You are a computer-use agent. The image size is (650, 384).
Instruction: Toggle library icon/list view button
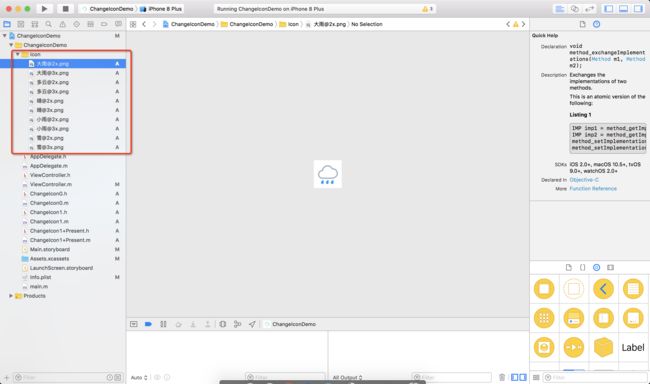click(x=536, y=377)
